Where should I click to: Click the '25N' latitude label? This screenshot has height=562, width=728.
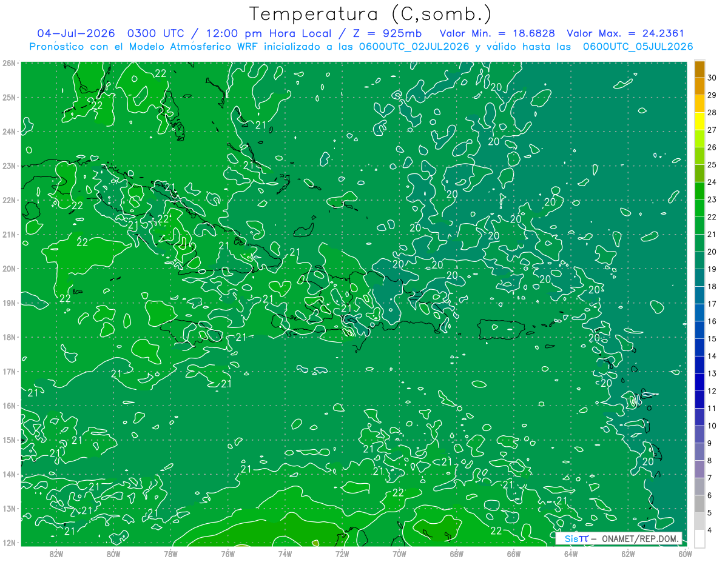click(x=8, y=97)
